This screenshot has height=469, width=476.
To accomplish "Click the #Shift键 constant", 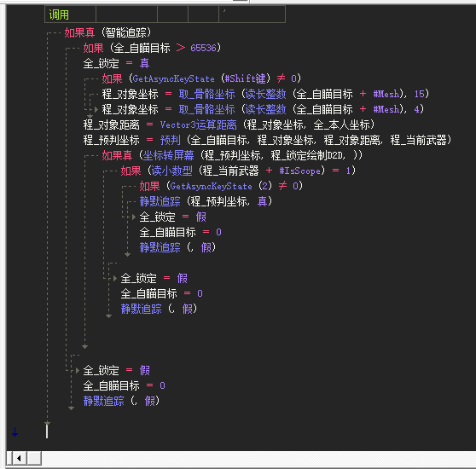I will [x=246, y=78].
